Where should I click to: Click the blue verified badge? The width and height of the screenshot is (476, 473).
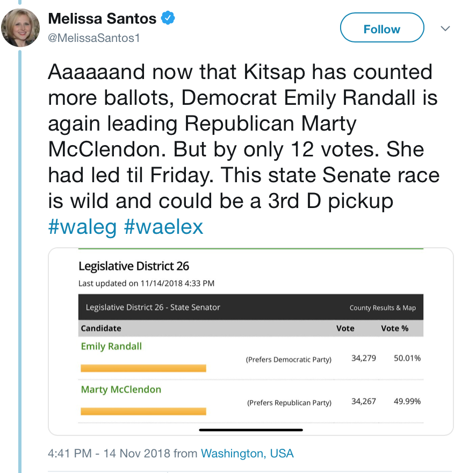[168, 18]
